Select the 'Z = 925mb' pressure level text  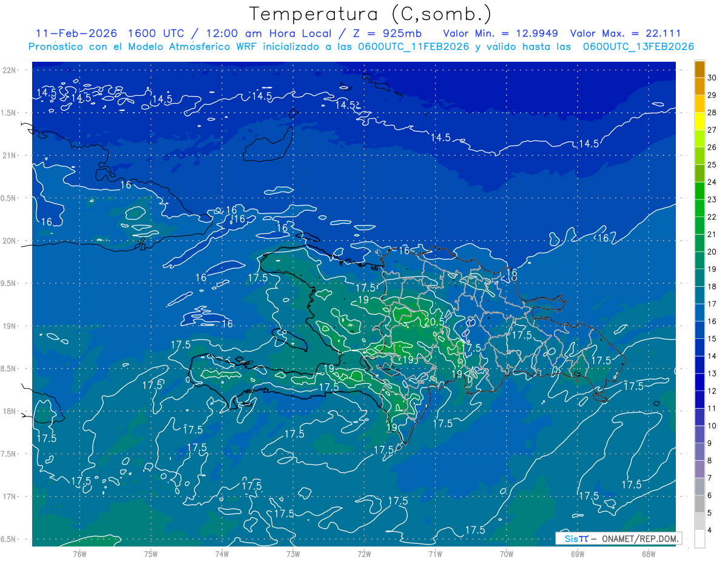click(386, 34)
